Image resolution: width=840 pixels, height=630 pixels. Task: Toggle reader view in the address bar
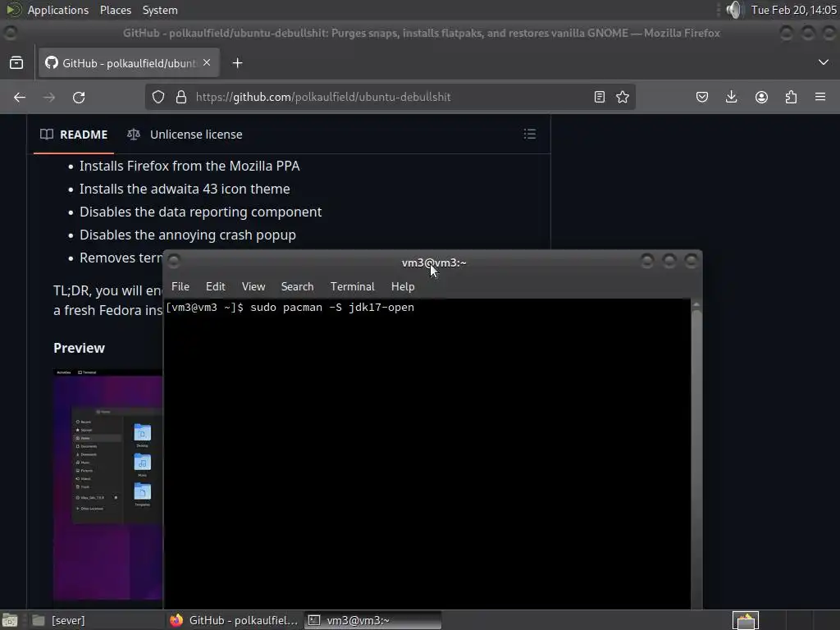click(x=600, y=97)
